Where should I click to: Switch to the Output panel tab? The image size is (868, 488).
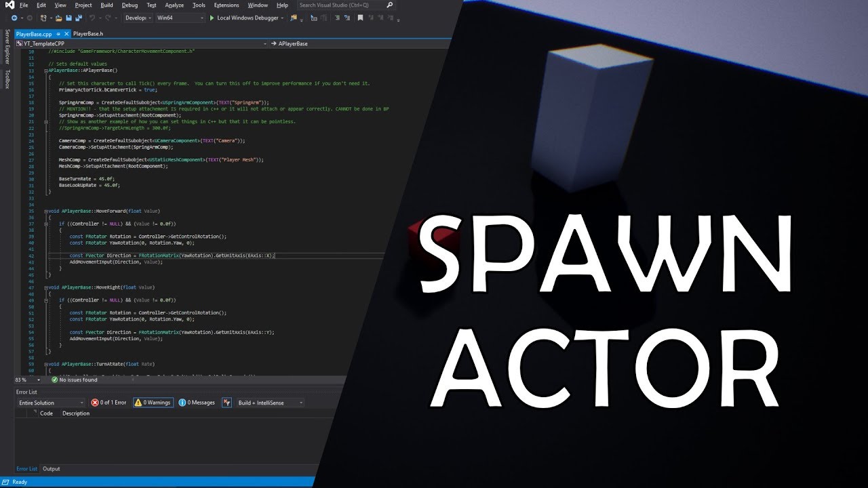(52, 469)
